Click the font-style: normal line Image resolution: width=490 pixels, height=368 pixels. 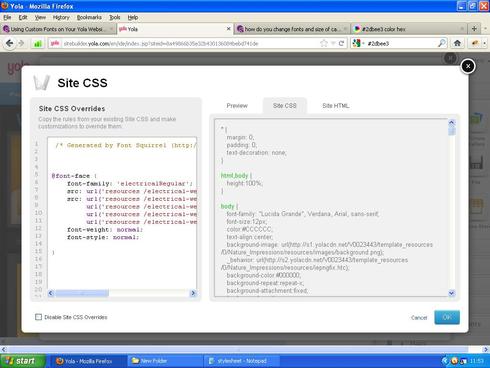pos(103,237)
